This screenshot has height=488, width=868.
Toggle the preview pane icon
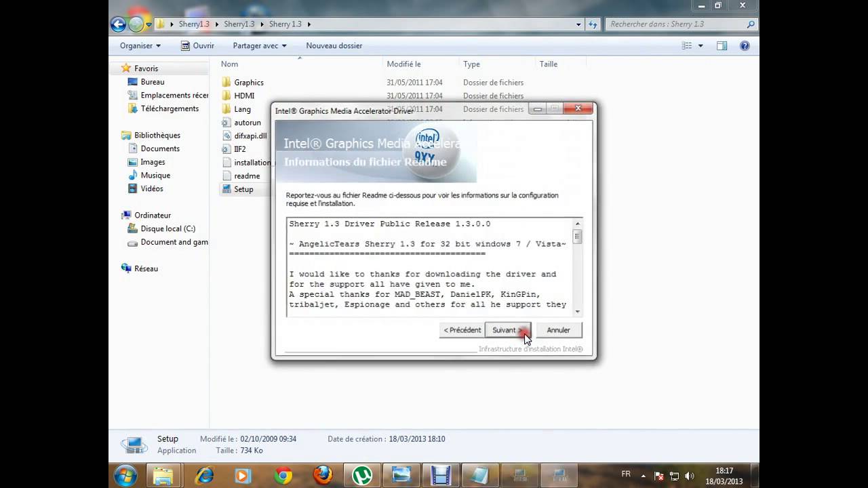722,45
